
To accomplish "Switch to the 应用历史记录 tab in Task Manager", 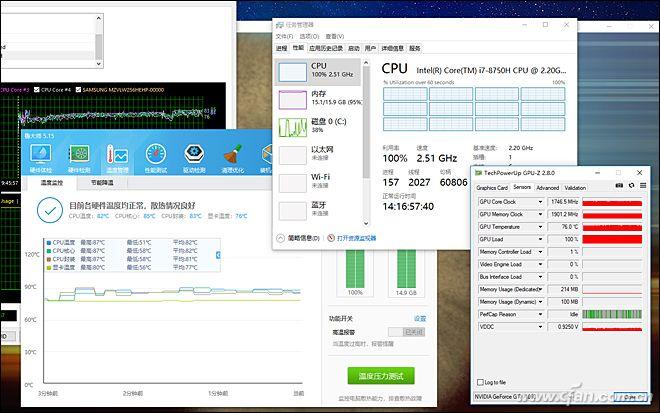I will (326, 48).
